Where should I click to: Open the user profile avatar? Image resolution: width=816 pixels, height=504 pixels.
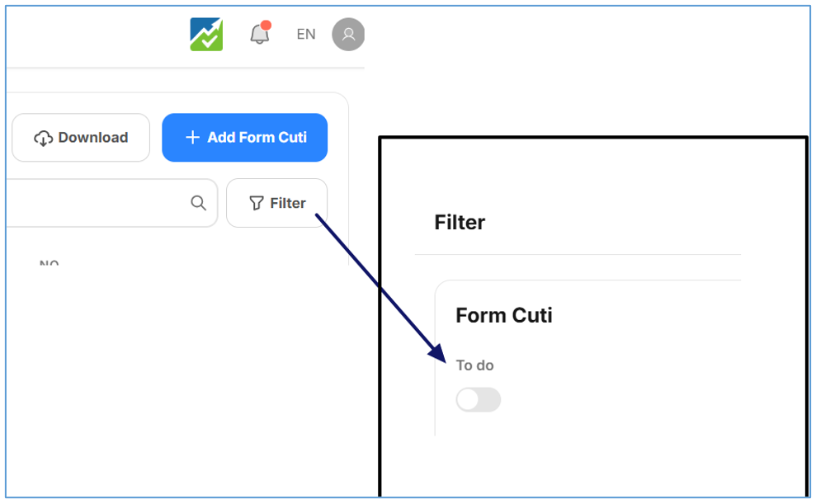coord(348,35)
